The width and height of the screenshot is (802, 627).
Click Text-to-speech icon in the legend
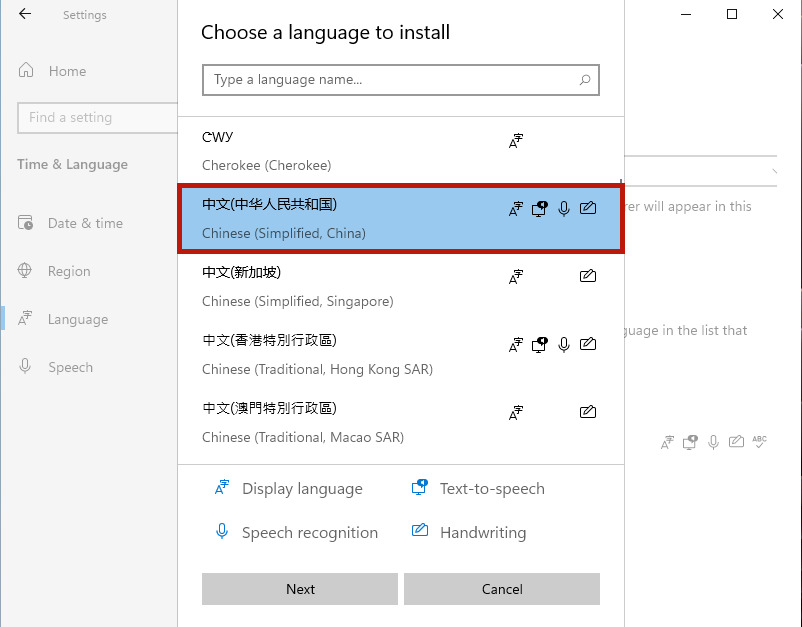(x=419, y=488)
